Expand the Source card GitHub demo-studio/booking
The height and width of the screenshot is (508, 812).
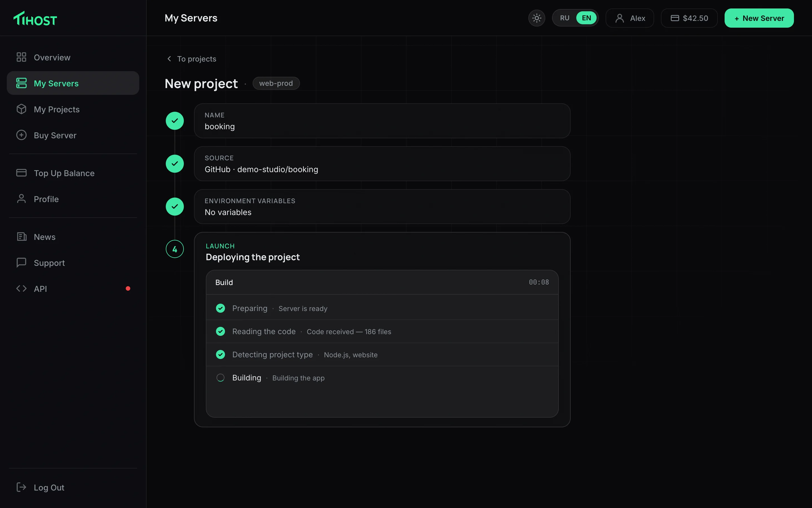pos(382,164)
